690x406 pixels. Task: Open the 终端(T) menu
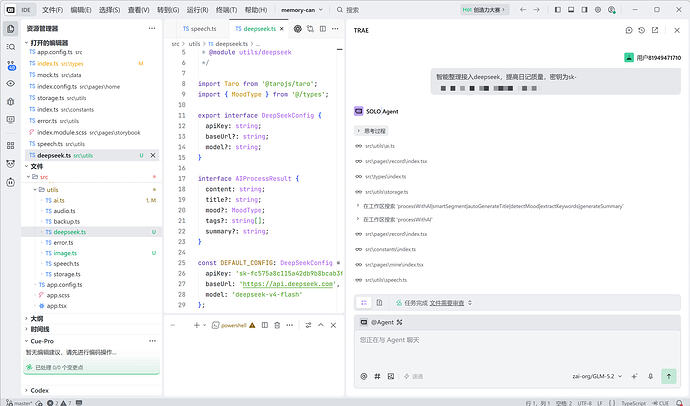[x=226, y=10]
